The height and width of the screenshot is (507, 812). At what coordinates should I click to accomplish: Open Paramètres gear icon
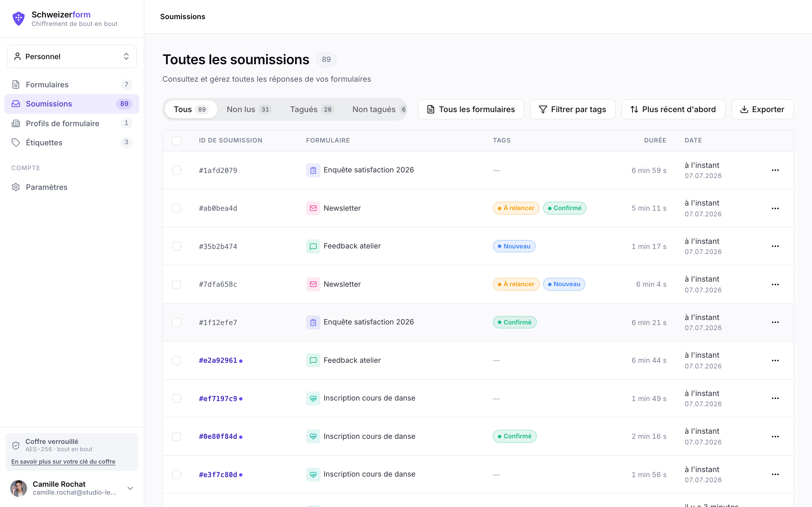(16, 187)
